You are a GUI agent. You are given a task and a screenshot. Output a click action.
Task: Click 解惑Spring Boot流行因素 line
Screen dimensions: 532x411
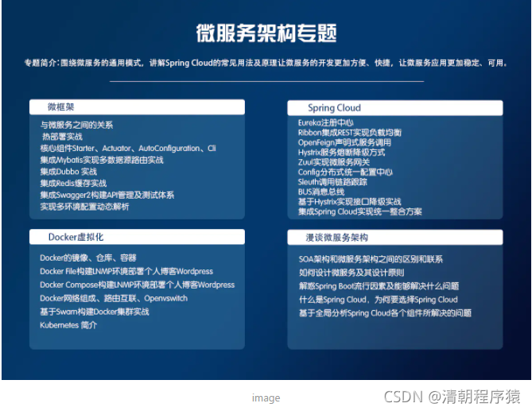379,286
